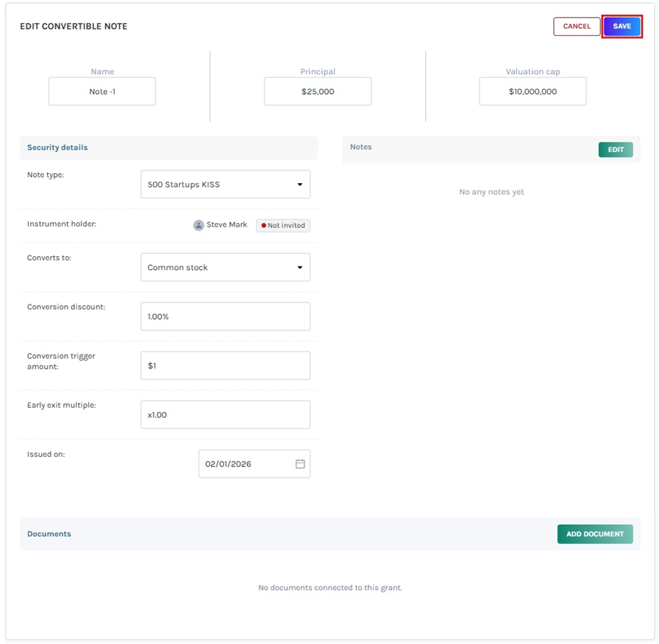Open the calendar picker icon
This screenshot has height=644, width=659.
click(300, 464)
